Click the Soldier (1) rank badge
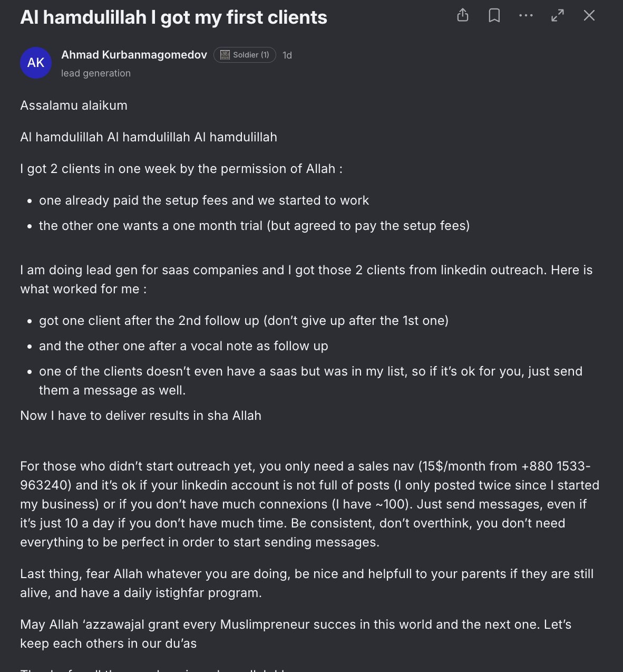 pyautogui.click(x=245, y=55)
